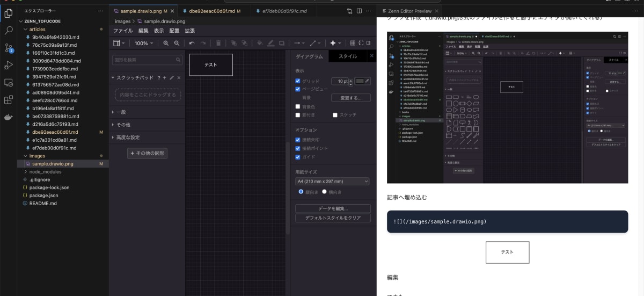Image resolution: width=644 pixels, height=296 pixels.
Task: Add a shape to the scratchpad with plus
Action: coord(165,78)
